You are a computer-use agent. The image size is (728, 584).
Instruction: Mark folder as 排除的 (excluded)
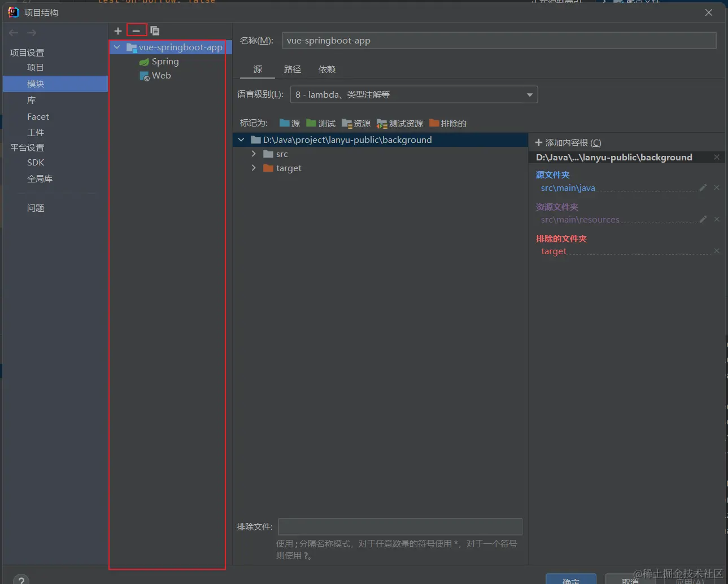[x=448, y=123]
